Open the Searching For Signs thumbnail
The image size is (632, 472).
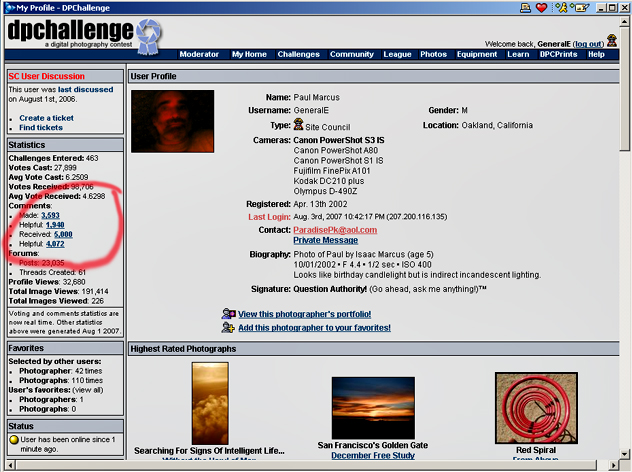pyautogui.click(x=210, y=403)
